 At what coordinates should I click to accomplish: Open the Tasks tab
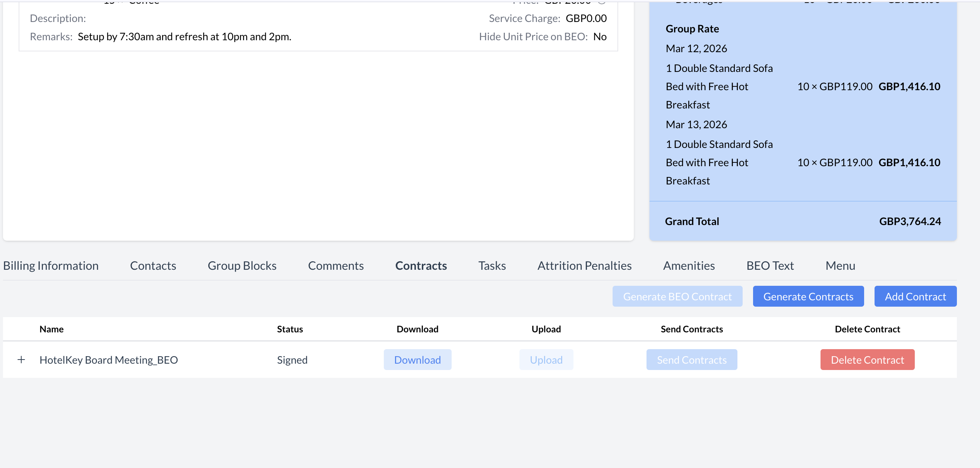(492, 265)
